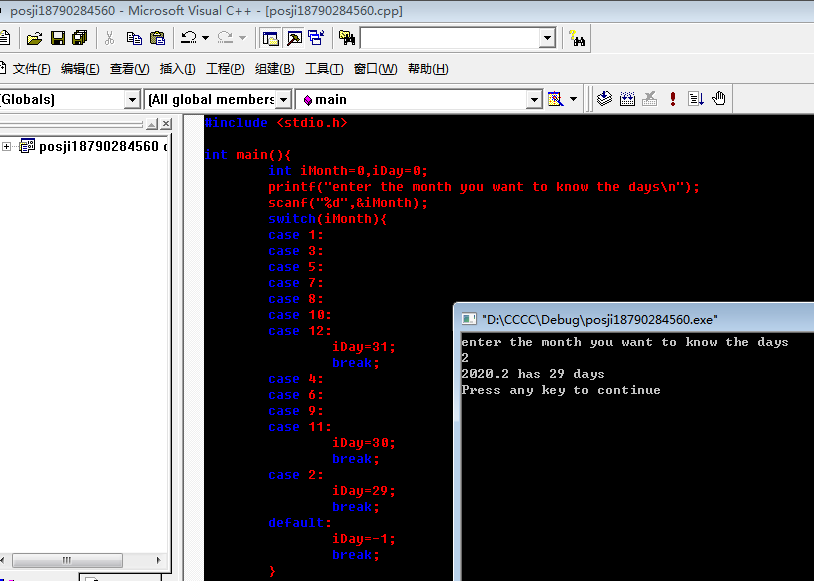Screen dimensions: 814x581
Task: Open the 文件(F) menu
Action: point(31,69)
